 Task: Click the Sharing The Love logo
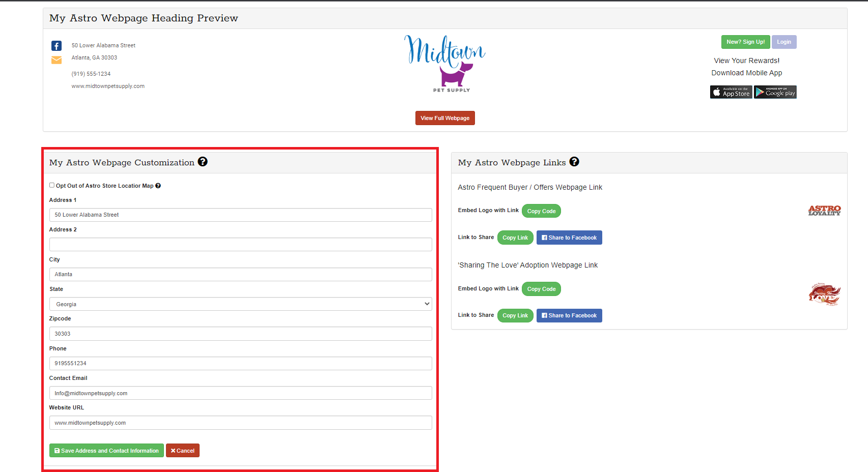pos(824,294)
